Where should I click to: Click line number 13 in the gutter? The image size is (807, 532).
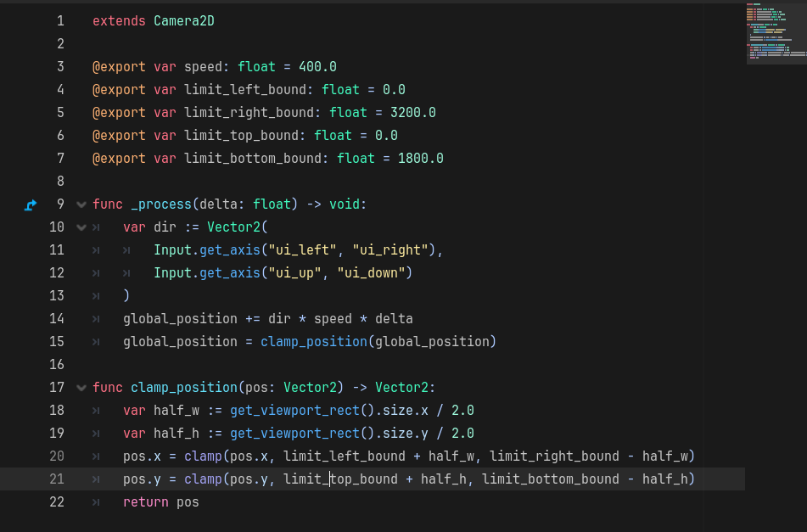(x=57, y=296)
